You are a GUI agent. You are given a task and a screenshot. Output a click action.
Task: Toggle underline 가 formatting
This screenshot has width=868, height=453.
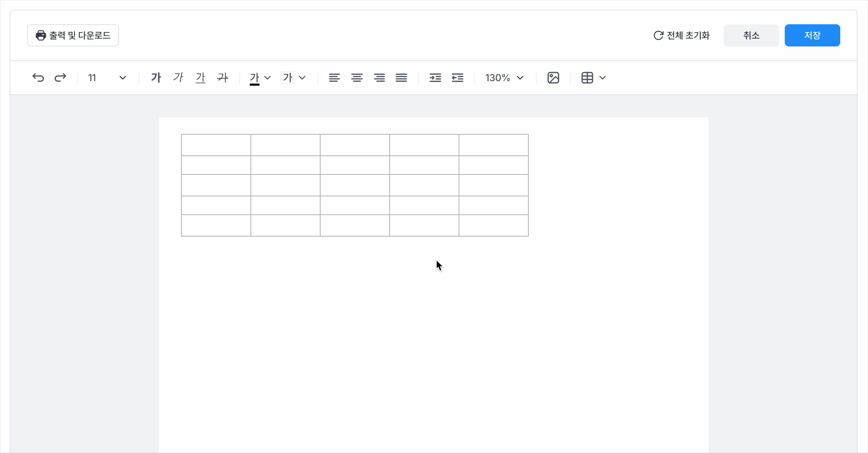pos(201,78)
